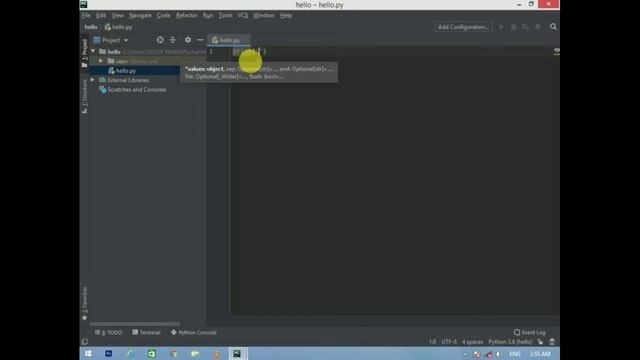Click the Windows Start button

tap(88, 353)
